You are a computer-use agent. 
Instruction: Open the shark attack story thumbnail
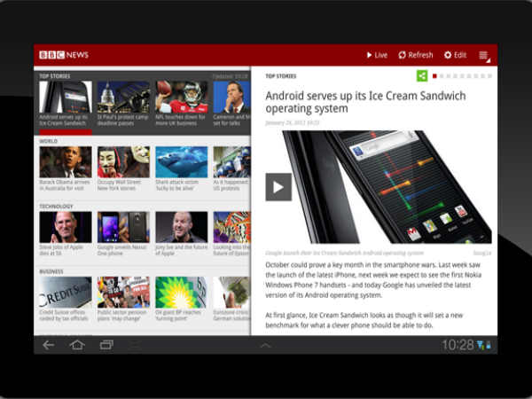[182, 162]
